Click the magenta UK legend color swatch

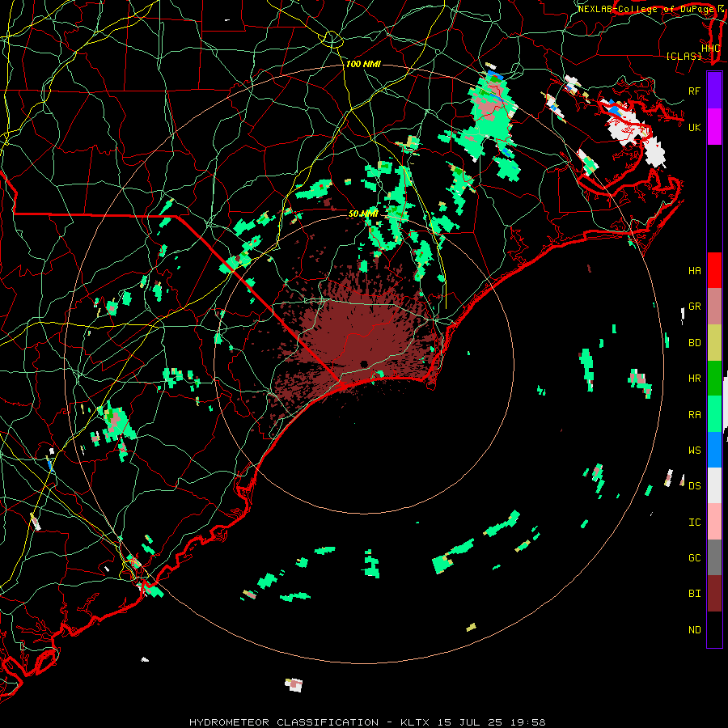click(x=714, y=127)
